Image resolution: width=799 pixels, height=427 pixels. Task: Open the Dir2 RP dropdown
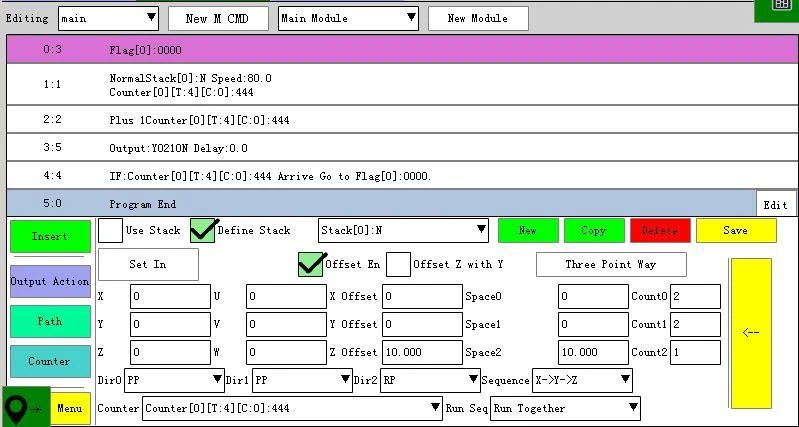(x=430, y=380)
